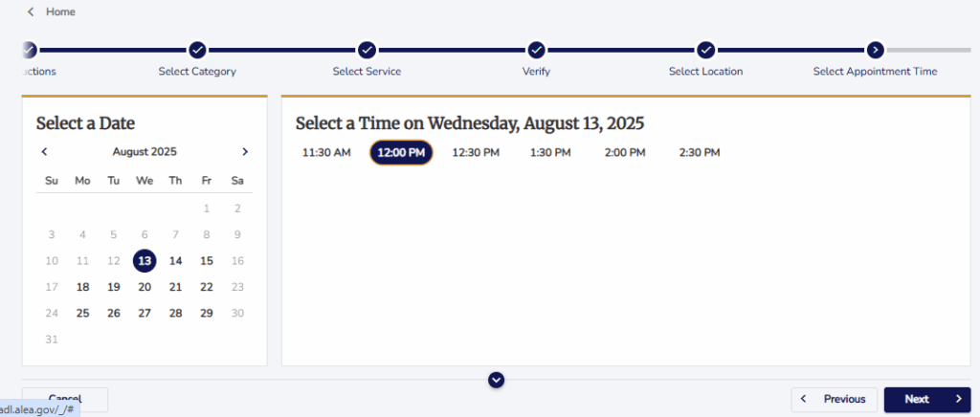
Task: Choose August 22 in the calendar
Action: point(207,287)
